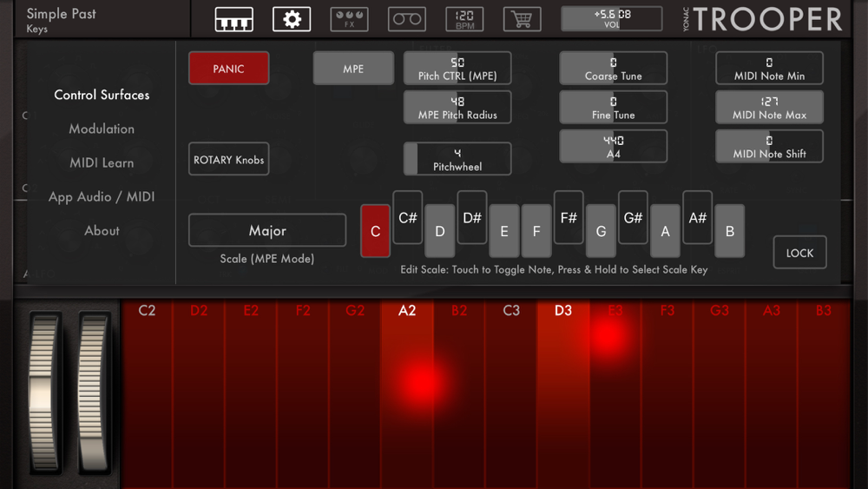Screen dimensions: 868x489
Task: Toggle the ROTARY Knobs button
Action: tap(228, 159)
